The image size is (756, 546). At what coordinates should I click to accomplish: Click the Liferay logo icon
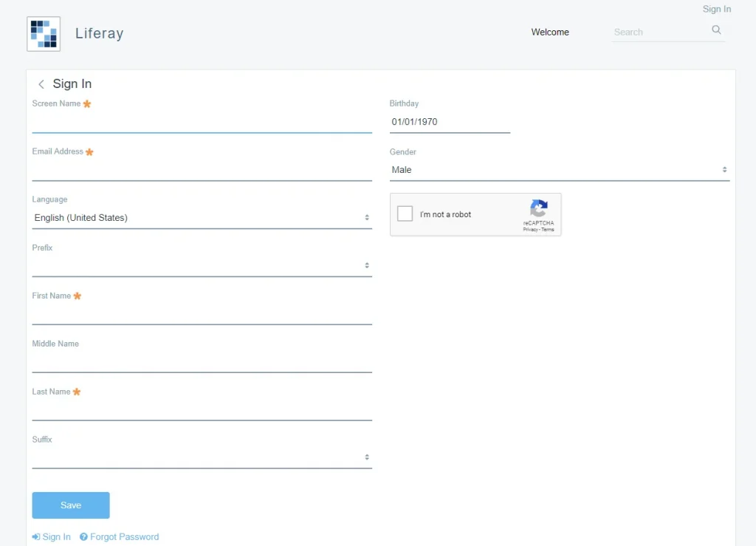(42, 33)
